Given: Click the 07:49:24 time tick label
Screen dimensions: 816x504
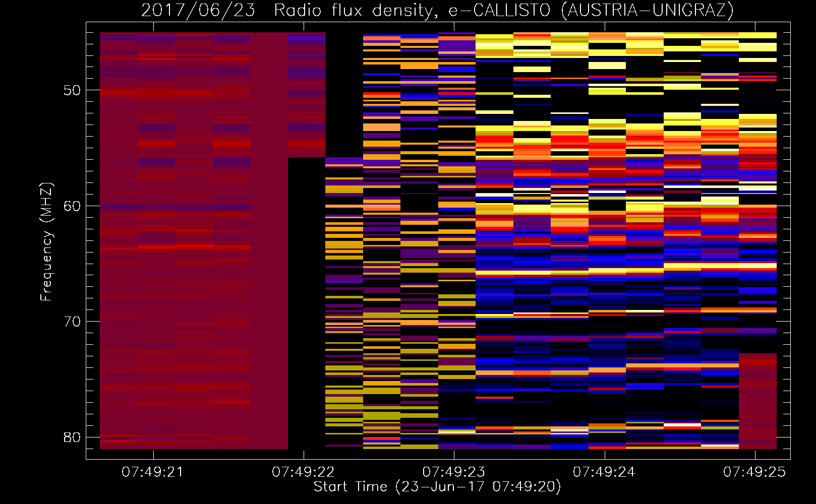Looking at the screenshot, I should pos(604,472).
